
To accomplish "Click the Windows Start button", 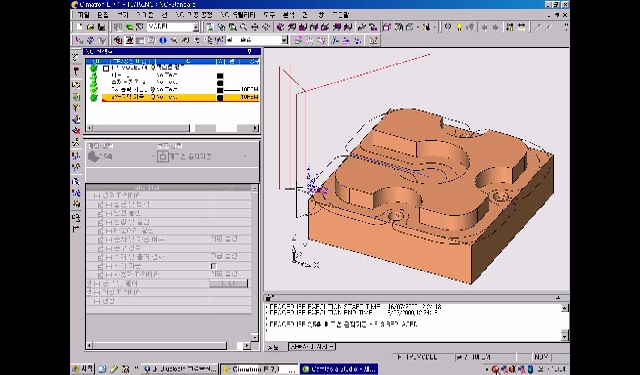I will [x=82, y=369].
